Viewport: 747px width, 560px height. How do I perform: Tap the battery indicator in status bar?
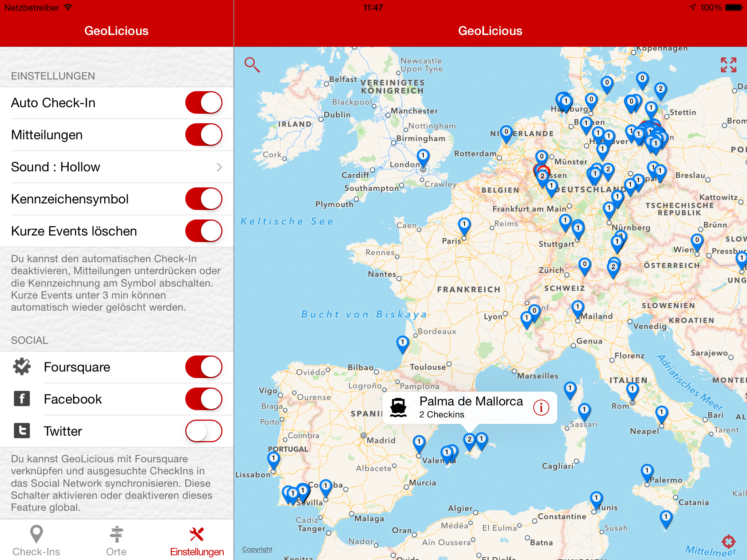(734, 7)
